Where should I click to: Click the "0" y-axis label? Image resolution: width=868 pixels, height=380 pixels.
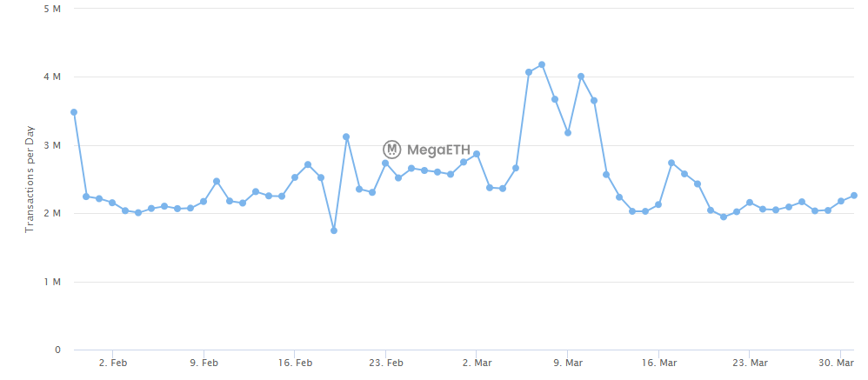(57, 350)
